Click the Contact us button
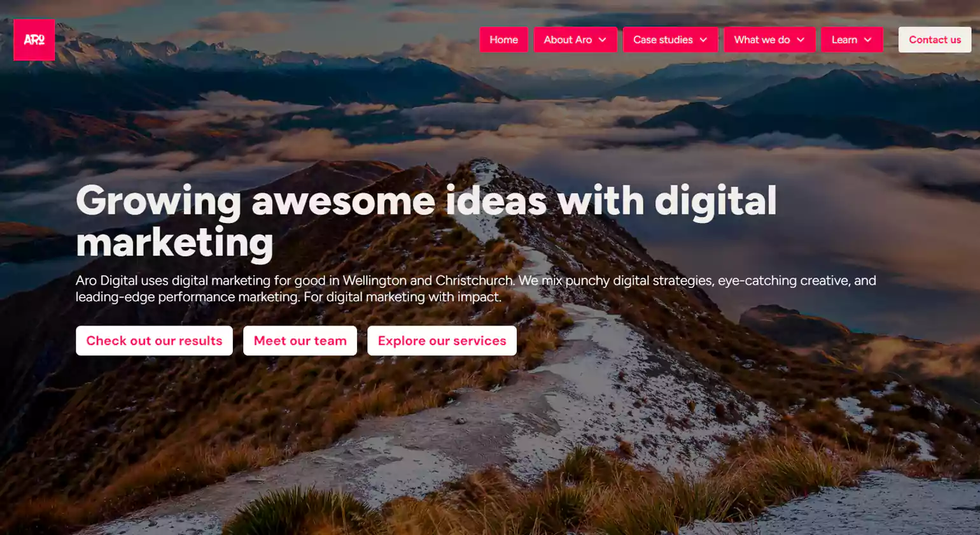The height and width of the screenshot is (535, 980). [x=935, y=39]
